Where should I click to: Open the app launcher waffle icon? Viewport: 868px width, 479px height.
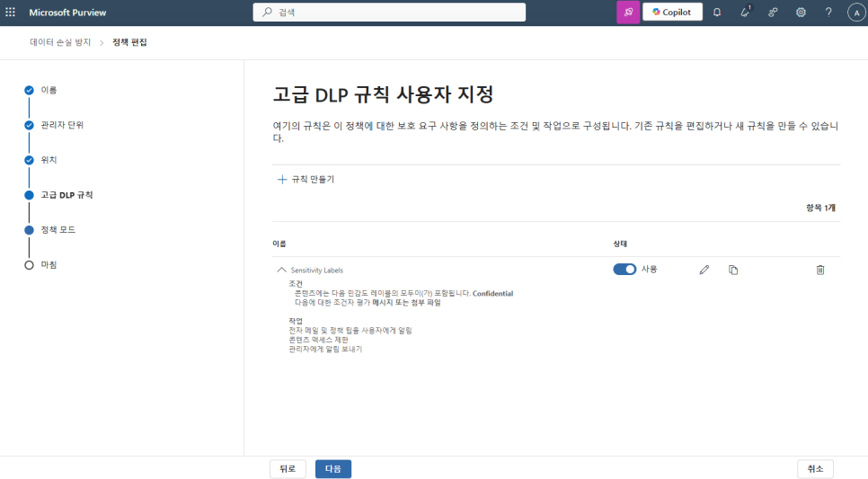(10, 12)
